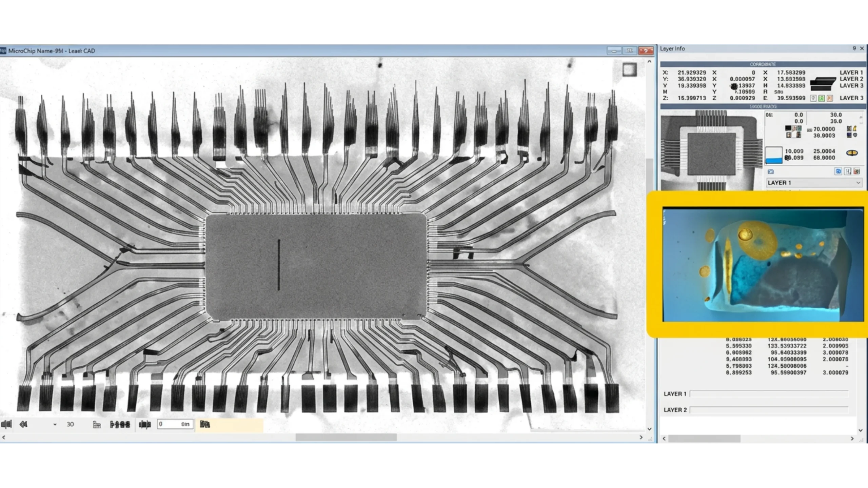Maximize the Leaer CAD window
This screenshot has height=488, width=868.
630,51
